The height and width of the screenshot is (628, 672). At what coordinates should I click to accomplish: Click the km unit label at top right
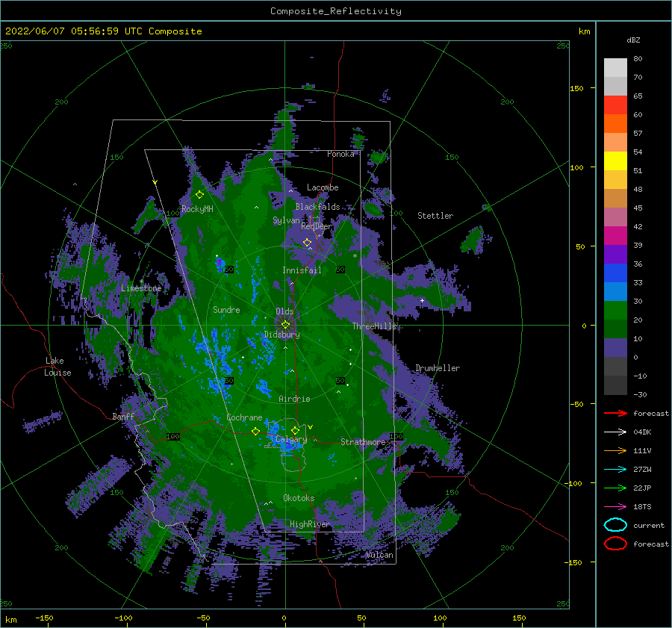click(x=584, y=31)
